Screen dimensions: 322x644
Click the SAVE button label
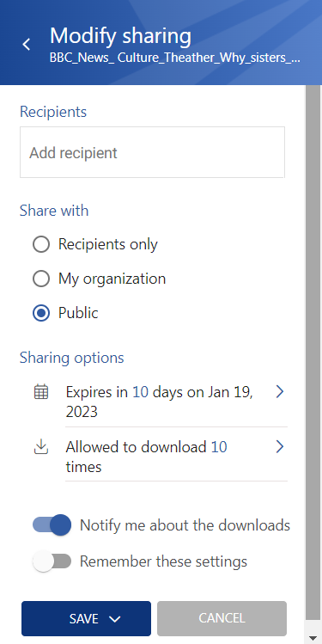coord(83,618)
